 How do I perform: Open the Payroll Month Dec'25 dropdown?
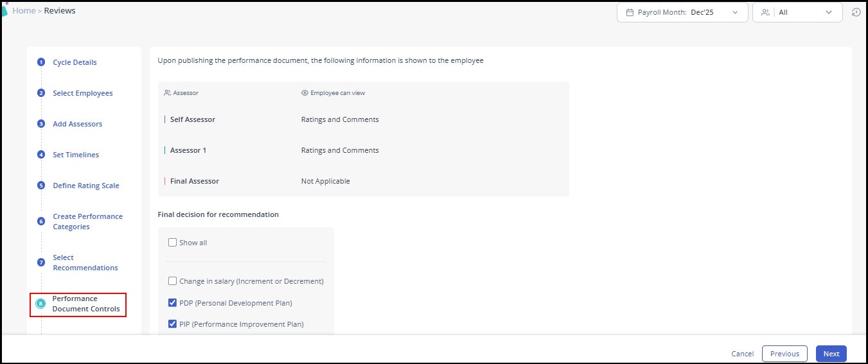682,12
